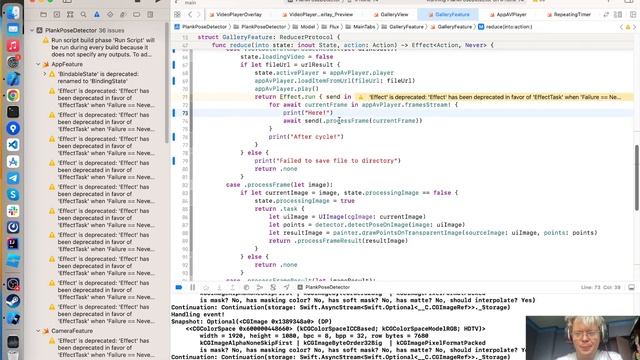
Task: Open Music app from the Dock
Action: click(13, 45)
